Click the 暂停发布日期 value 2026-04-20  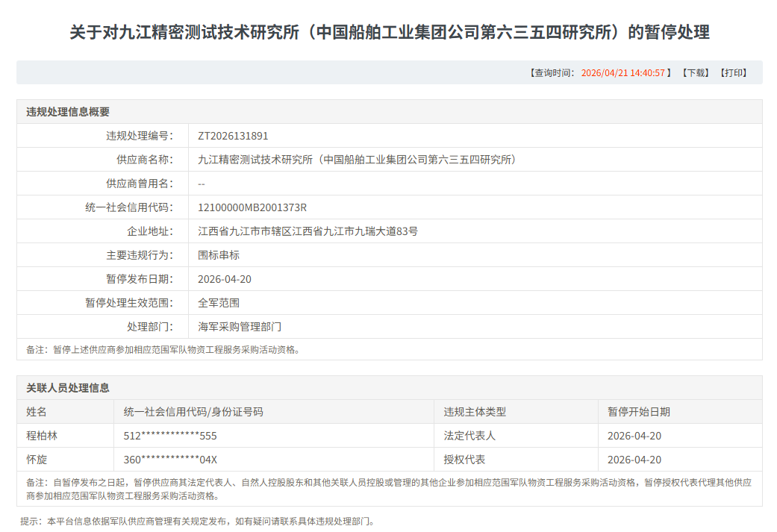pos(225,279)
